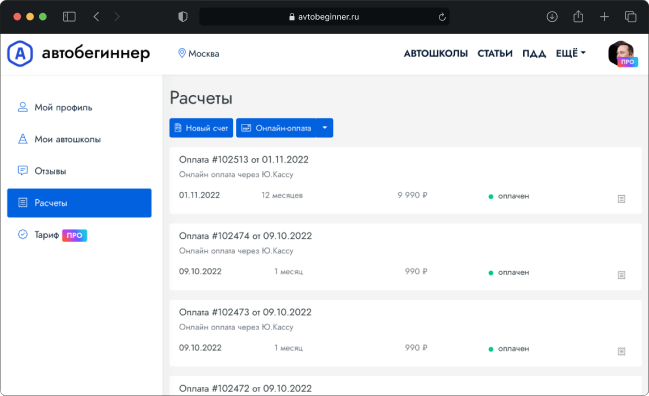The height and width of the screenshot is (396, 649).
Task: Open the downloads icon in Safari
Action: pyautogui.click(x=552, y=17)
